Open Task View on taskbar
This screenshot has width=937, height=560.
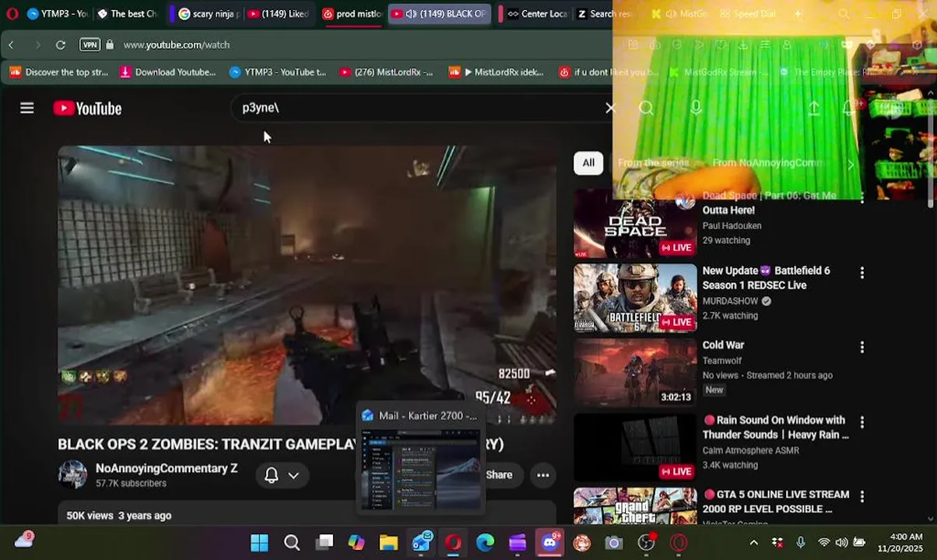pyautogui.click(x=324, y=542)
